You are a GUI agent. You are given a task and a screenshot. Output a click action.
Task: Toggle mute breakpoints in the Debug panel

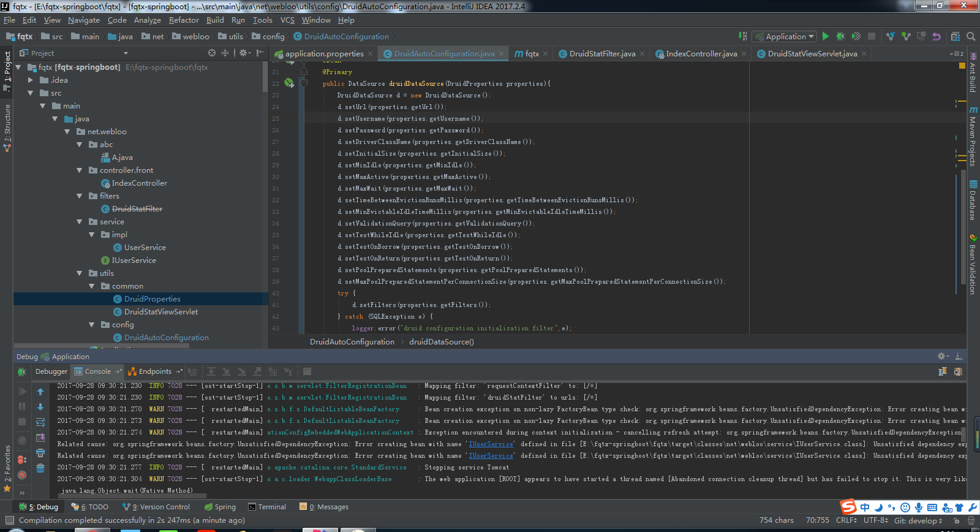[22, 475]
